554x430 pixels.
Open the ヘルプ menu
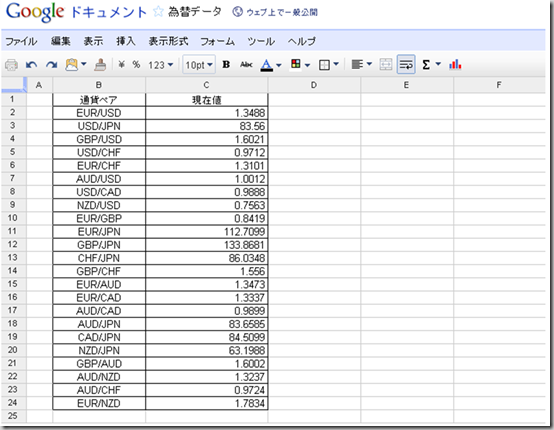[x=302, y=41]
